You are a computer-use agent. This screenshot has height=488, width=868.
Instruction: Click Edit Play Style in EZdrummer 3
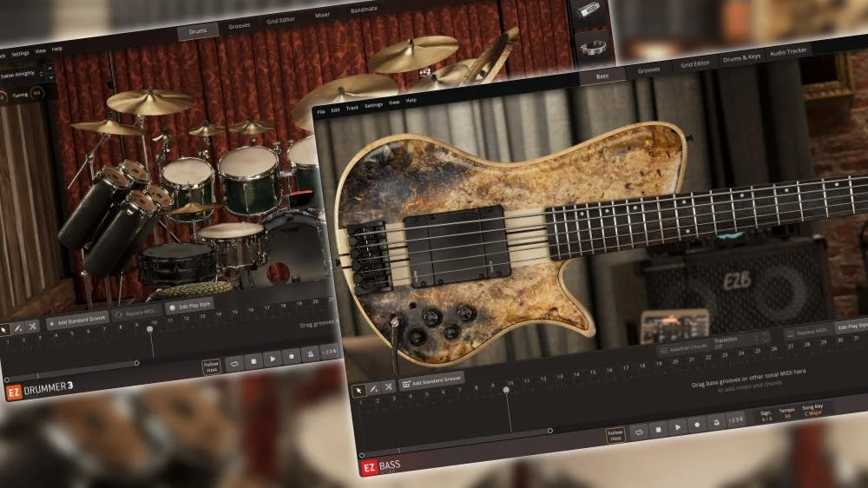pyautogui.click(x=190, y=306)
